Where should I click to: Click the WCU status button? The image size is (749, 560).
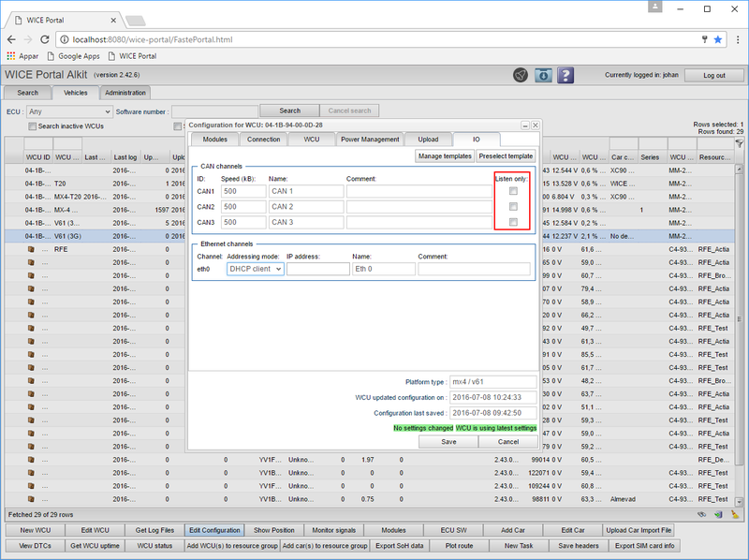[x=154, y=546]
